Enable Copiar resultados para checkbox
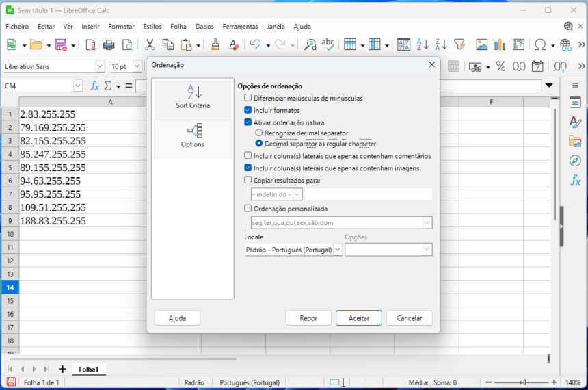 [248, 180]
